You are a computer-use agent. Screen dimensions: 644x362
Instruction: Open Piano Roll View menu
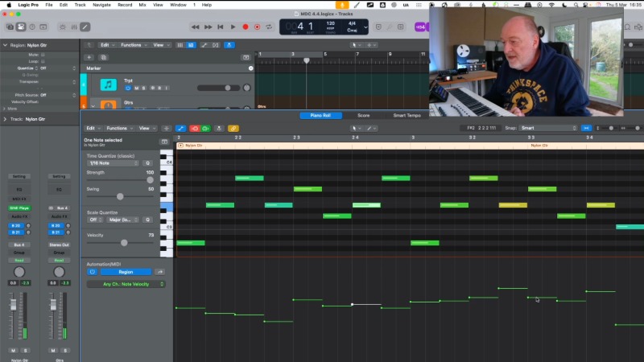coord(147,129)
